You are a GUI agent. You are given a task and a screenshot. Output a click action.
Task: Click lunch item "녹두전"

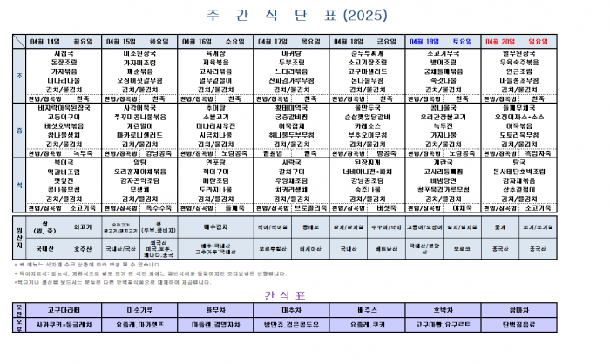point(443,126)
